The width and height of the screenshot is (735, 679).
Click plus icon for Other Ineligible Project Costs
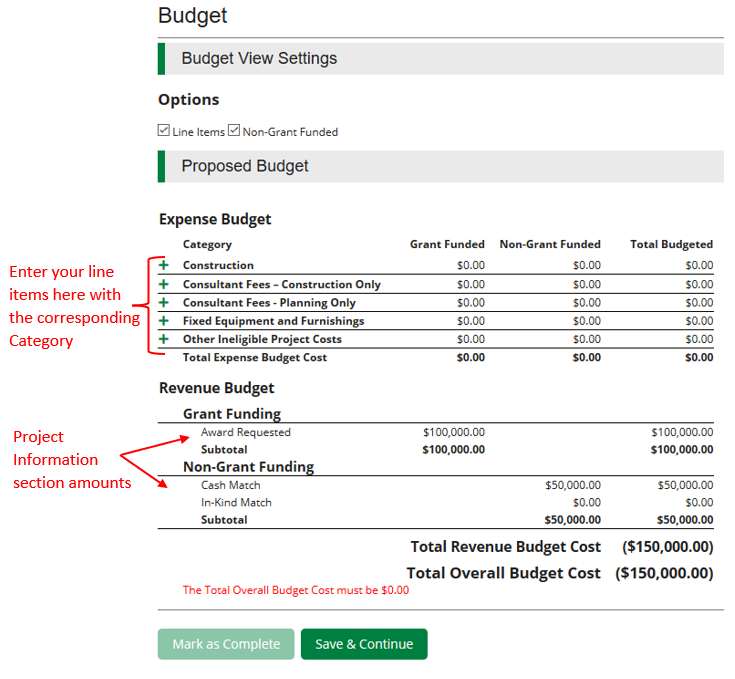164,339
